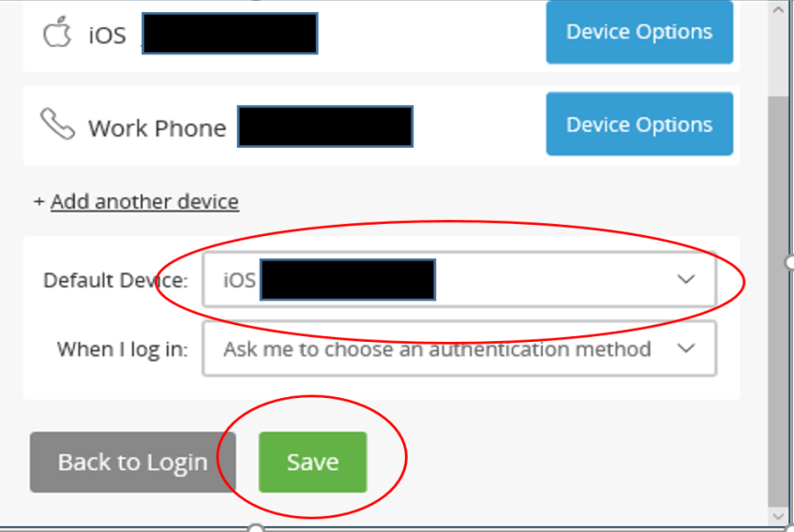This screenshot has width=794, height=532.
Task: Click chevron arrow on authentication method dropdown
Action: (x=686, y=348)
